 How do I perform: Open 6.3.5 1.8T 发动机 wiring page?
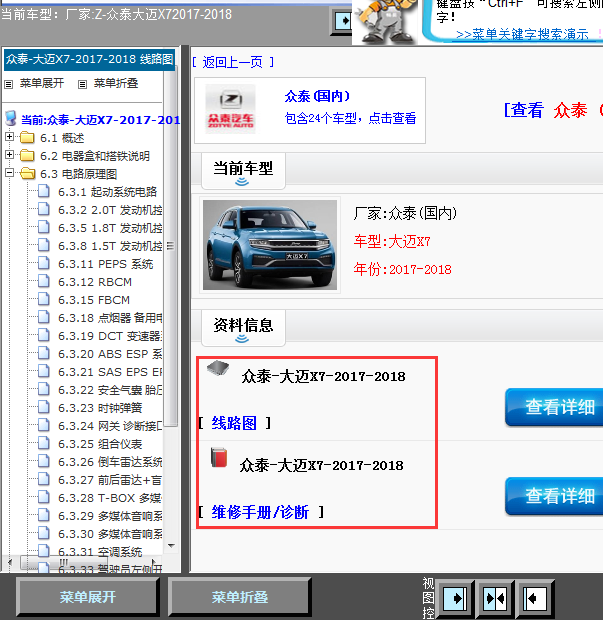point(110,228)
